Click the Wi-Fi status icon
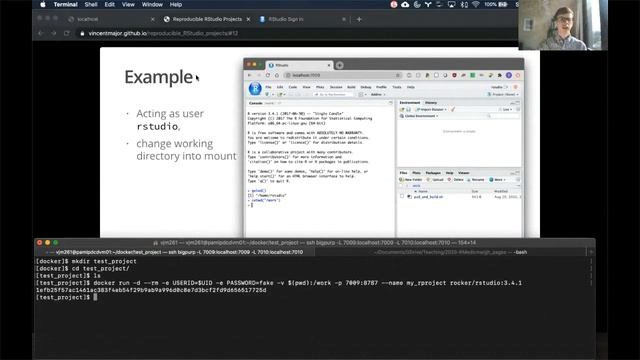 pos(476,4)
